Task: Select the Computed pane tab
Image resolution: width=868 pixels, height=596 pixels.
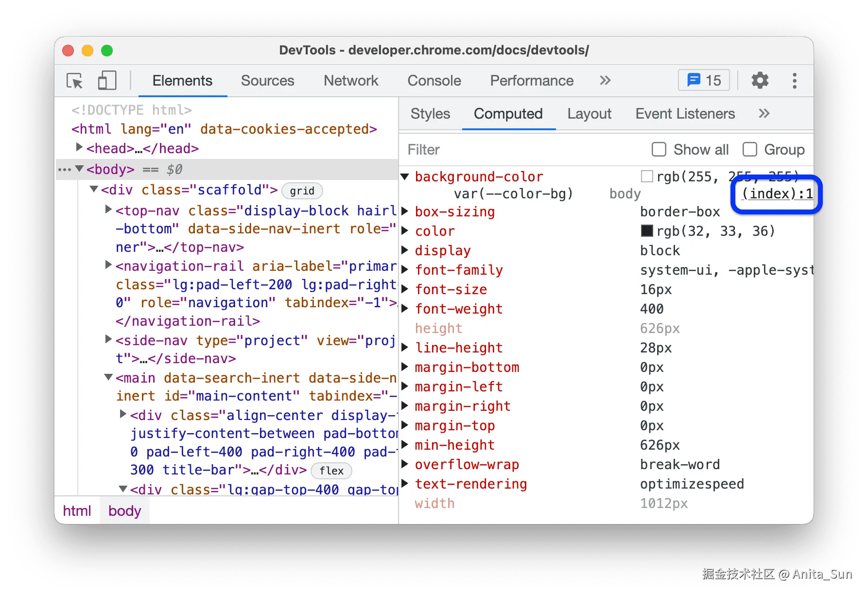Action: click(508, 114)
